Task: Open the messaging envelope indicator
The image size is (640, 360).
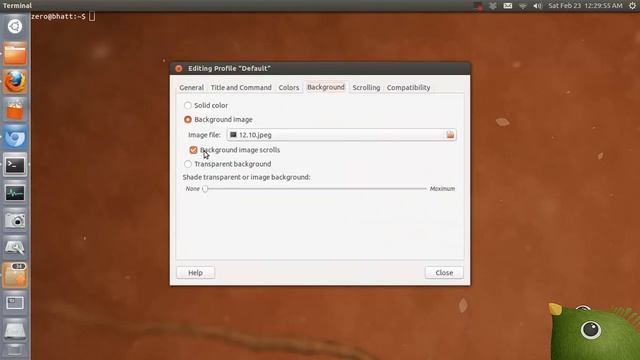Action: click(x=508, y=6)
